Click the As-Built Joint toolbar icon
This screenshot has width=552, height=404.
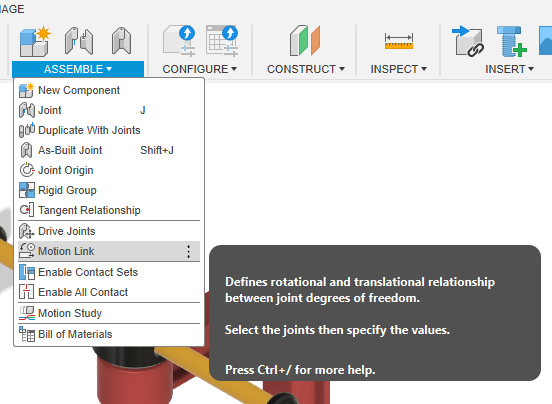(121, 41)
